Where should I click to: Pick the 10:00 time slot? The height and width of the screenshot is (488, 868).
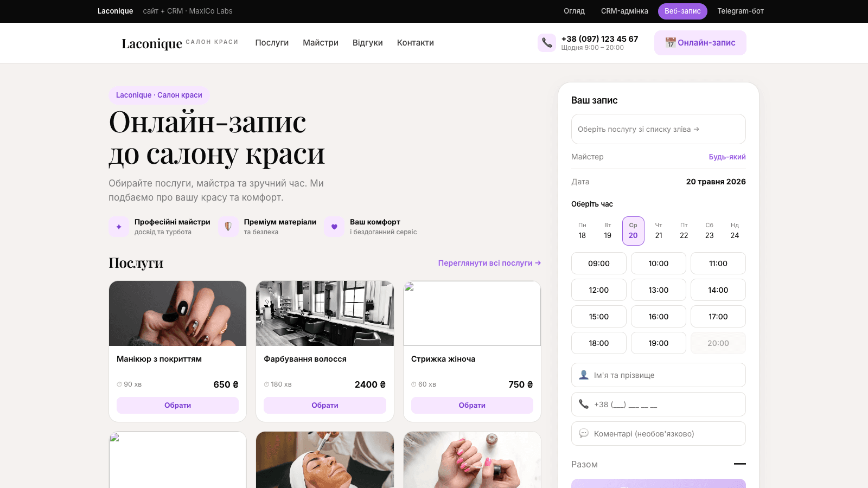click(x=659, y=264)
